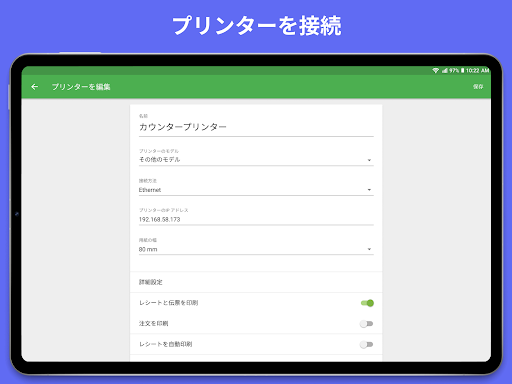Enable the 注文を印刷 toggle
This screenshot has height=384, width=512.
coord(366,324)
